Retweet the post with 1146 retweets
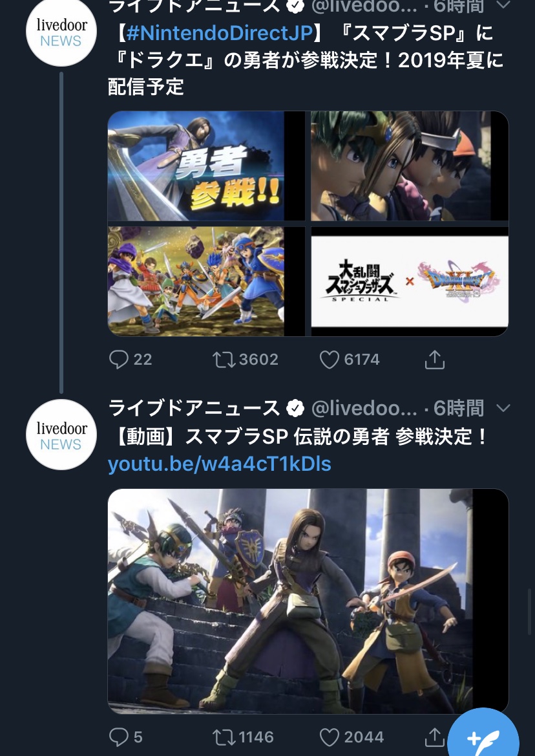This screenshot has height=756, width=535. (x=224, y=737)
